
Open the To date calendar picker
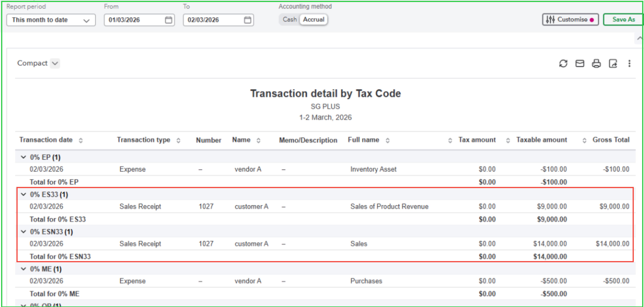pos(247,20)
